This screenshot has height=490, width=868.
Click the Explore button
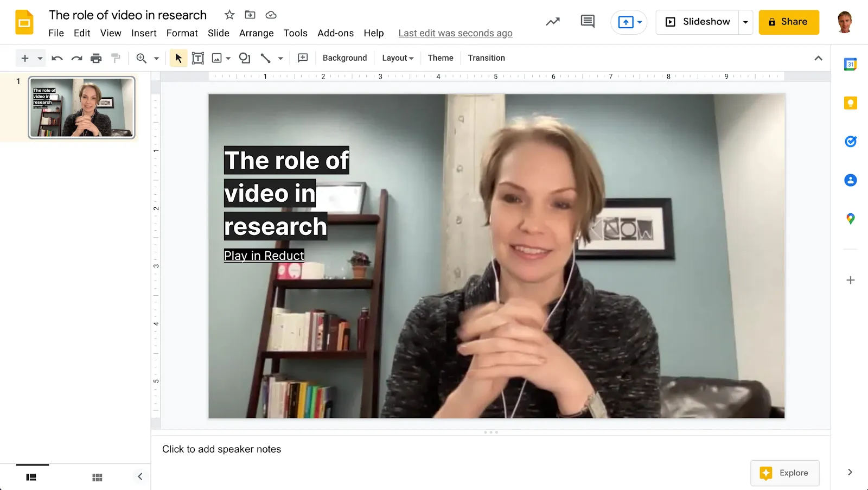point(785,473)
